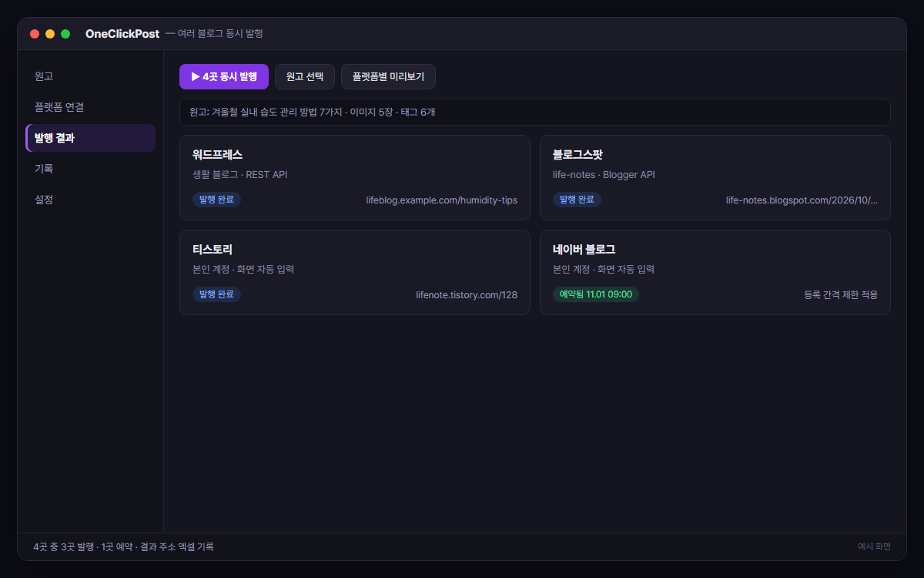Click the green maximize window button
924x578 pixels.
click(65, 34)
